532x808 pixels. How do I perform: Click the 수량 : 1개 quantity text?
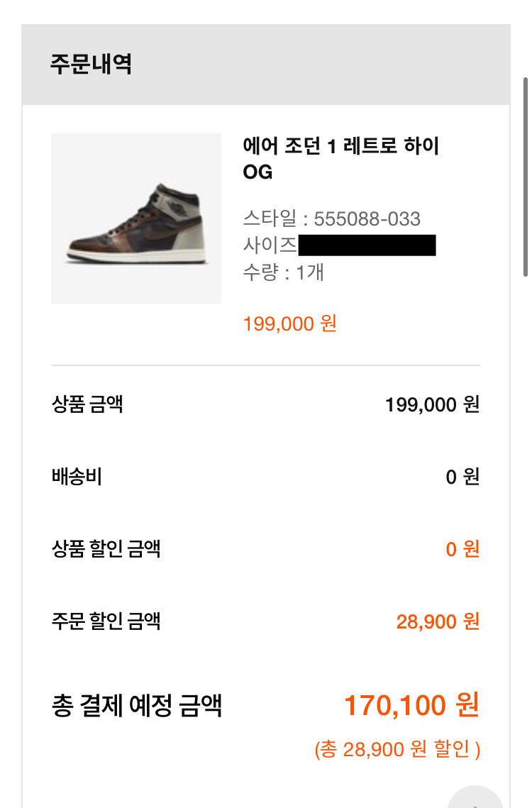284,272
